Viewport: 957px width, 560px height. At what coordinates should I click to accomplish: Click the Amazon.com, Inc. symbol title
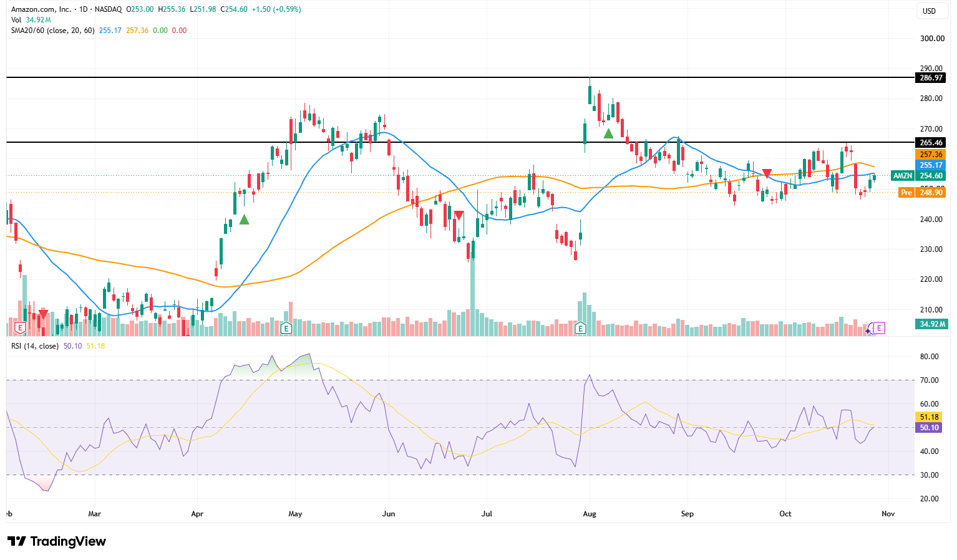click(41, 9)
